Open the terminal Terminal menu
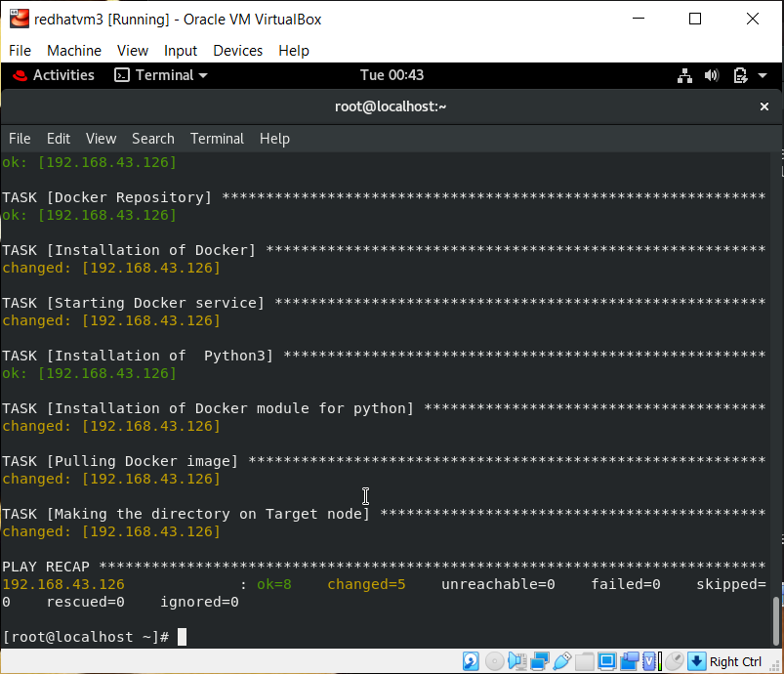784x674 pixels. 217,139
